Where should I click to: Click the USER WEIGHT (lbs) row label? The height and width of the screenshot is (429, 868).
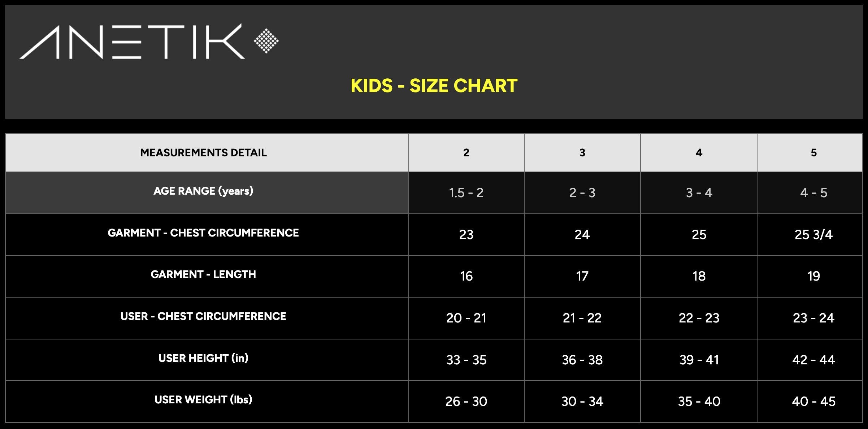(203, 400)
